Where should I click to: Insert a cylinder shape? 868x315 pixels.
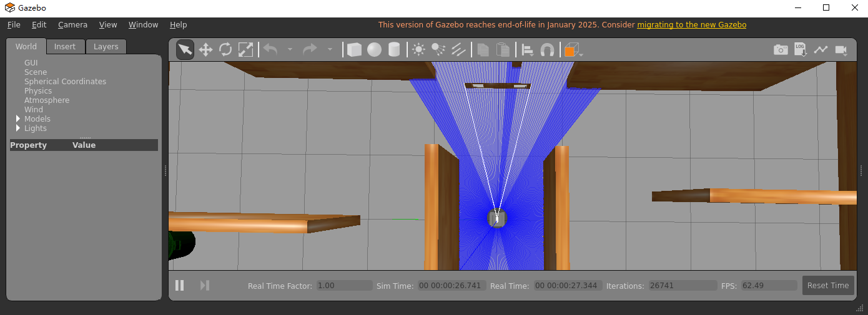click(394, 50)
